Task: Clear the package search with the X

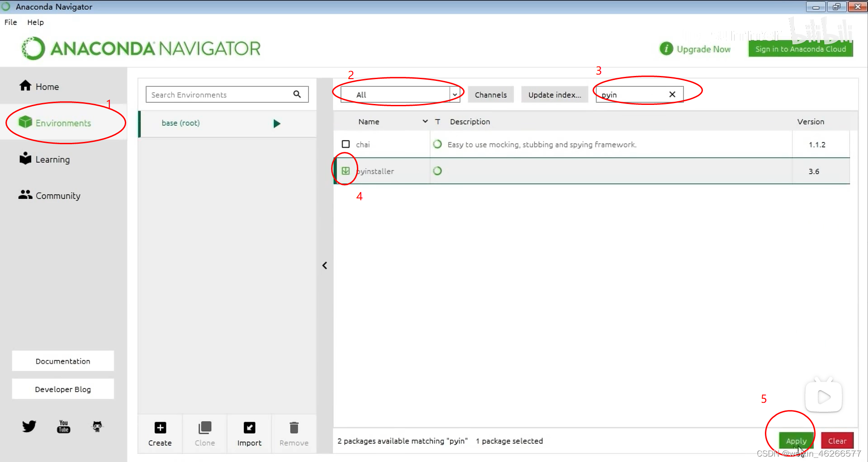Action: tap(672, 94)
